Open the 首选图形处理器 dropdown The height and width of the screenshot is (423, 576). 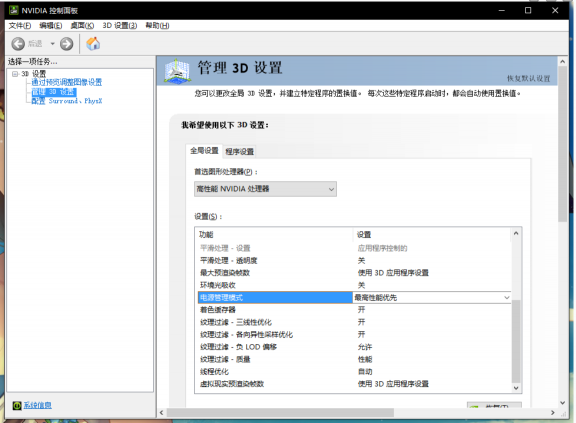(x=265, y=189)
